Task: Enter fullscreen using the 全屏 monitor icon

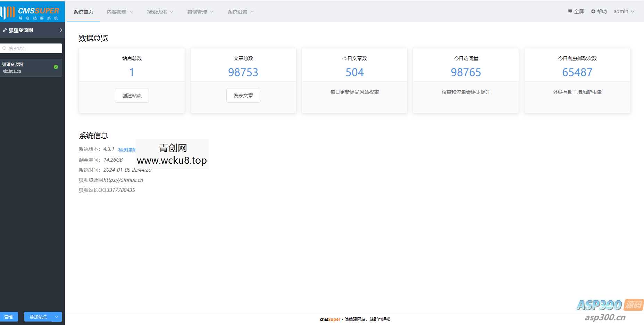Action: [570, 11]
